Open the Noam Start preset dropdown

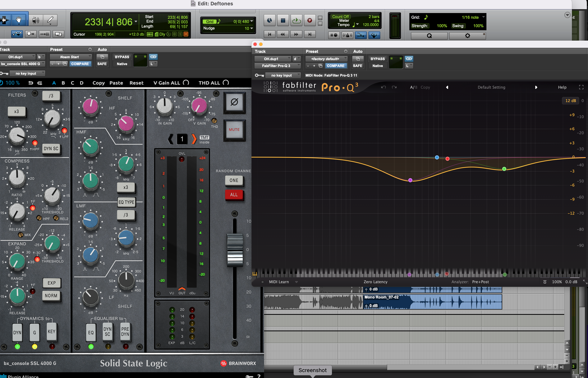71,57
